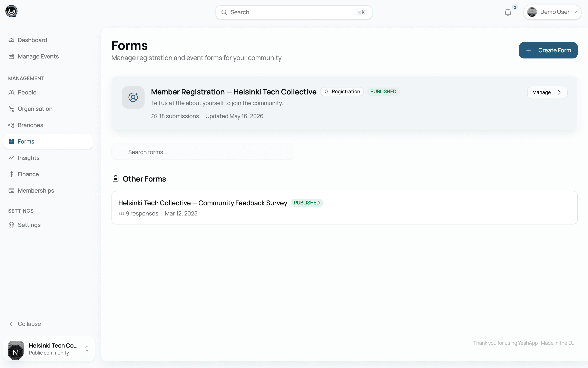Click the YeahApp logo icon
The height and width of the screenshot is (368, 588).
[11, 11]
